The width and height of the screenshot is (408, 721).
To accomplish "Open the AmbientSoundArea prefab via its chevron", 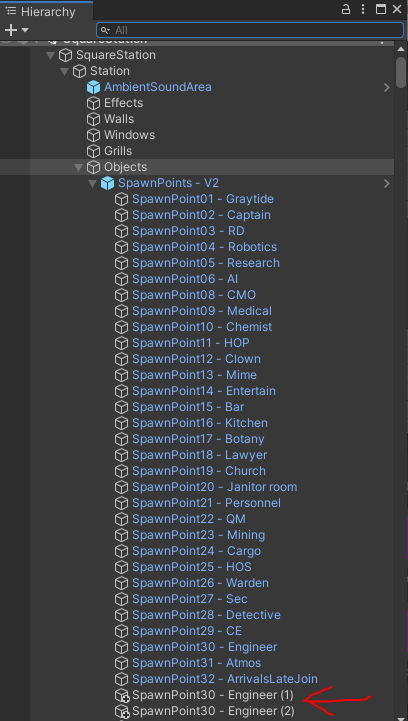I will (x=387, y=87).
